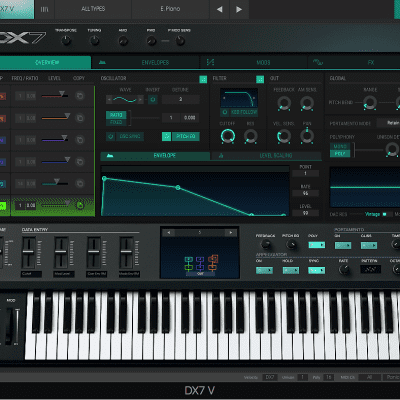
Task: Select Ratio frequency mode
Action: [116, 115]
